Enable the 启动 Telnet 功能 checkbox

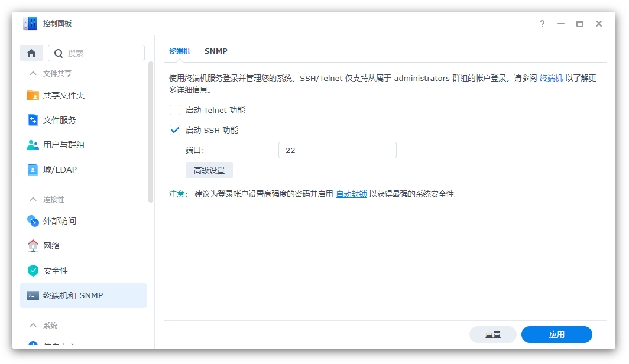pyautogui.click(x=175, y=110)
